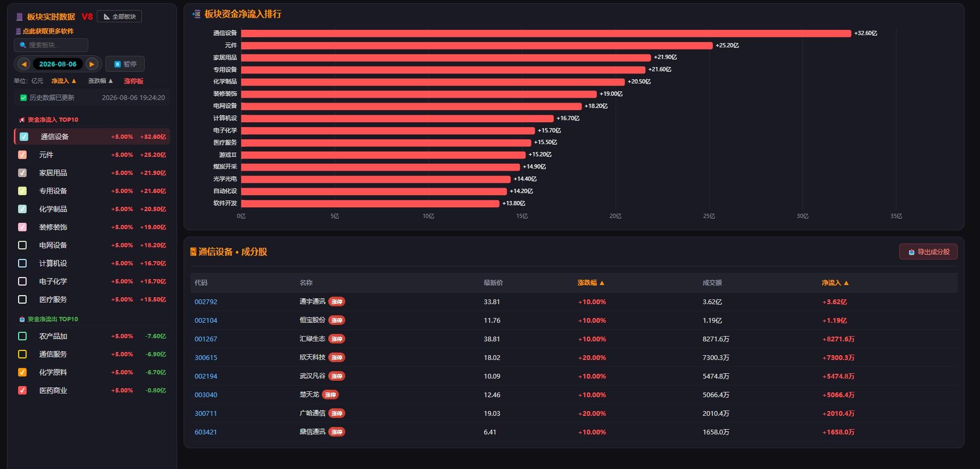Click the export icon in 导出成分股

[x=911, y=252]
